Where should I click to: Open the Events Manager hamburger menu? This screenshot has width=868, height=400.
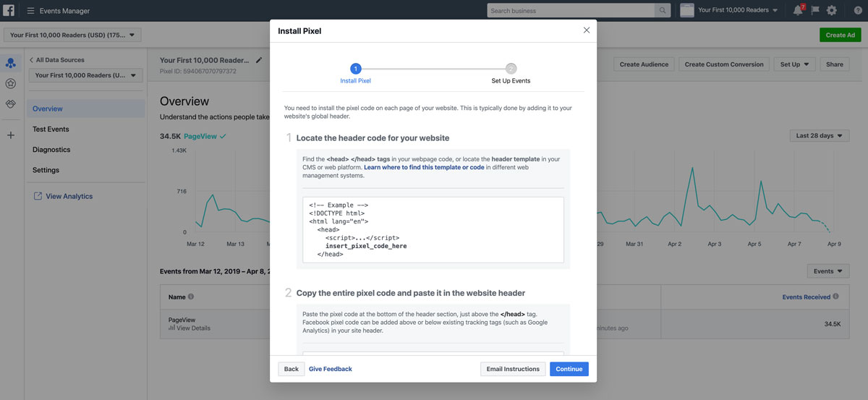tap(30, 11)
